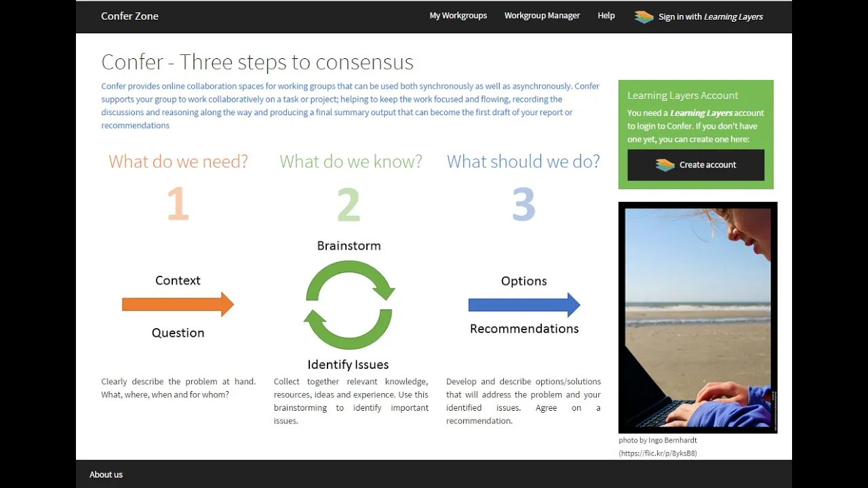Click the 'Recommendations' label
Image resolution: width=868 pixels, height=488 pixels.
click(524, 329)
